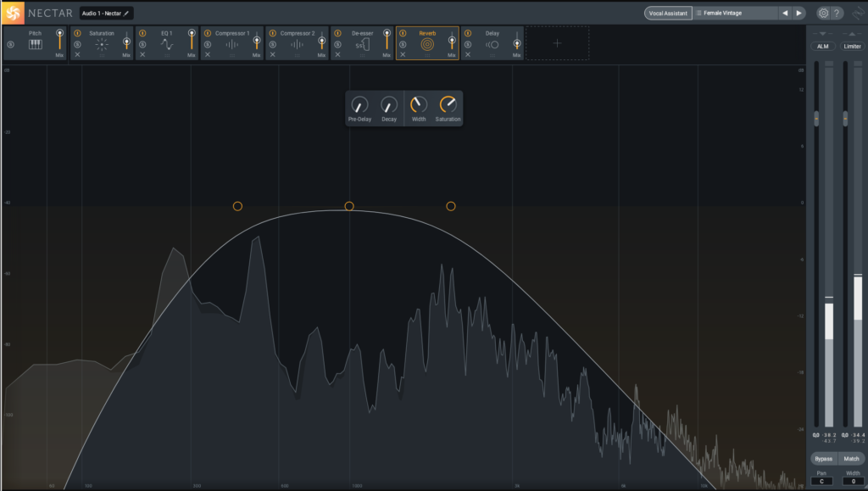Click the Bypass button
The image size is (868, 491).
tap(823, 458)
